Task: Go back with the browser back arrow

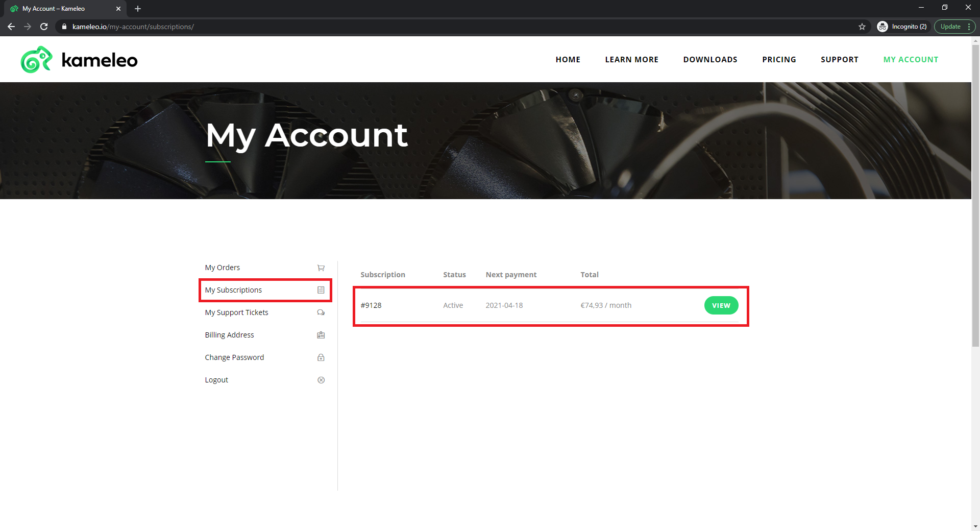Action: [11, 27]
